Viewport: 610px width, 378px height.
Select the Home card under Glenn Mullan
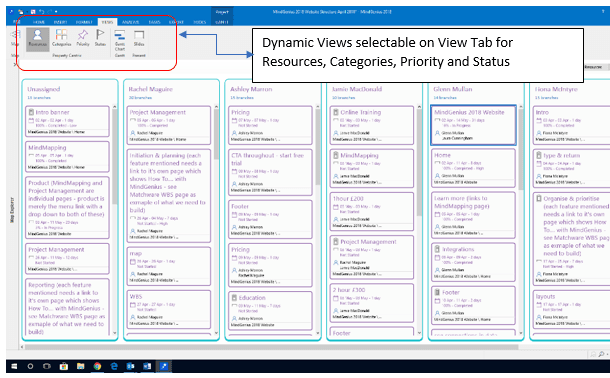(x=473, y=168)
